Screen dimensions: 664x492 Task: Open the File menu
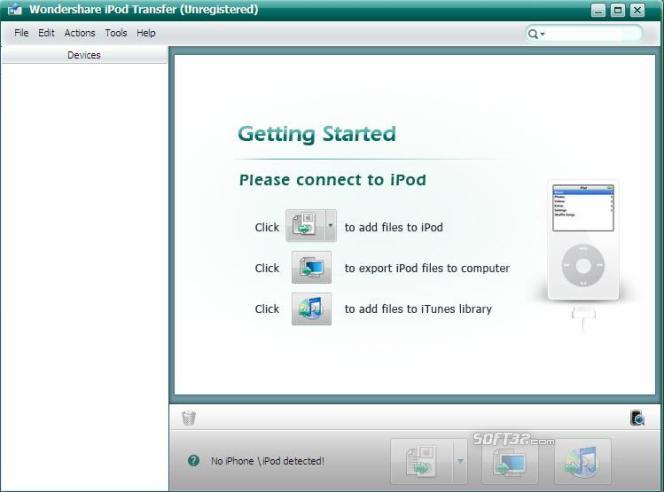coord(21,33)
